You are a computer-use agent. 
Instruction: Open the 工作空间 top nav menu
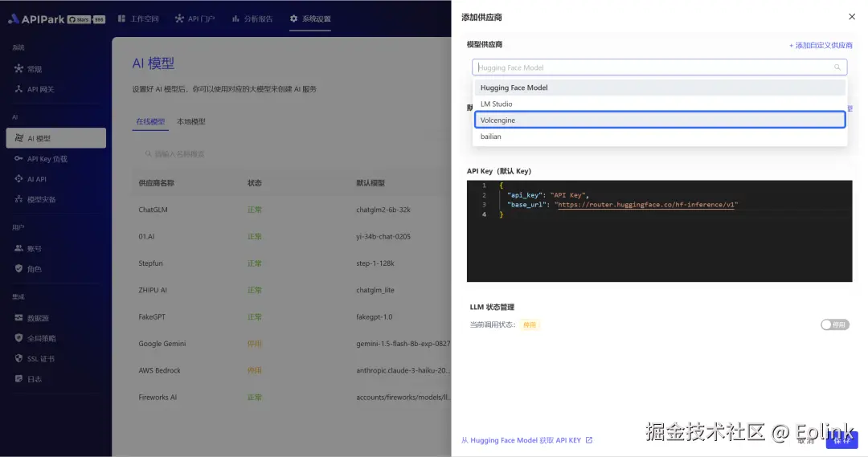tap(138, 18)
